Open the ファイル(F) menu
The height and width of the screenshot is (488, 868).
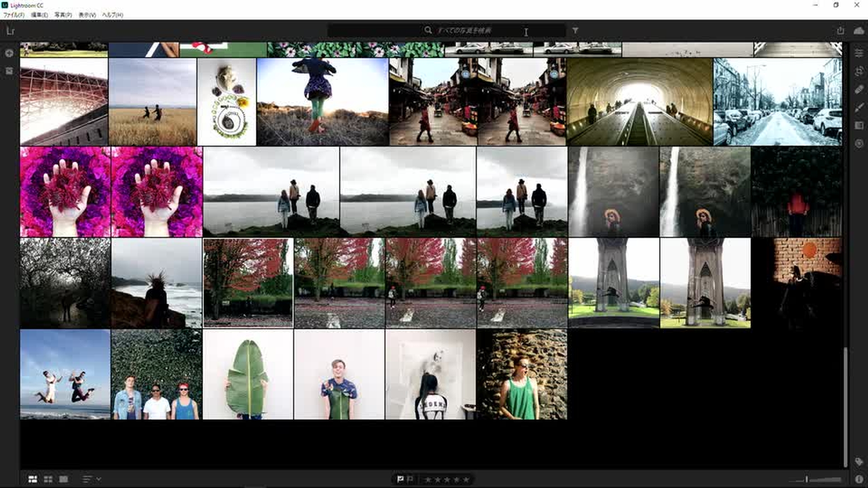[14, 15]
